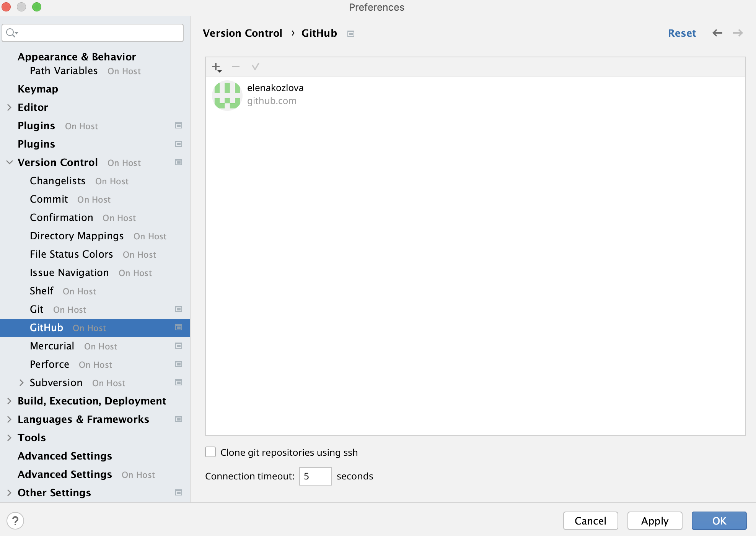Collapse the Version Control section
756x536 pixels.
click(x=9, y=162)
